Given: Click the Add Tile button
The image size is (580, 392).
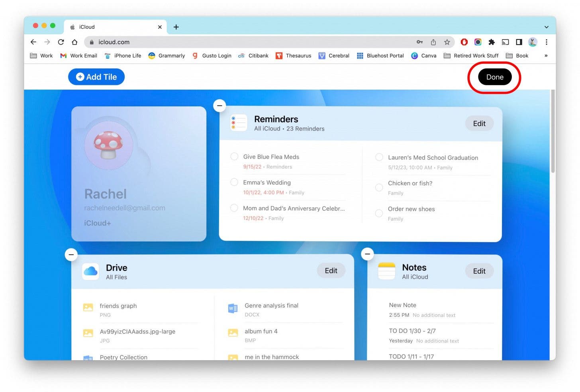Looking at the screenshot, I should click(x=96, y=77).
